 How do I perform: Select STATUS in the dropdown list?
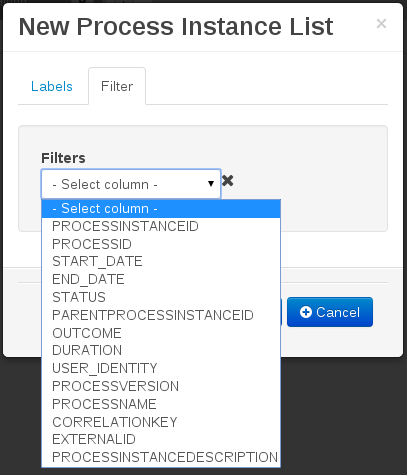point(161,297)
